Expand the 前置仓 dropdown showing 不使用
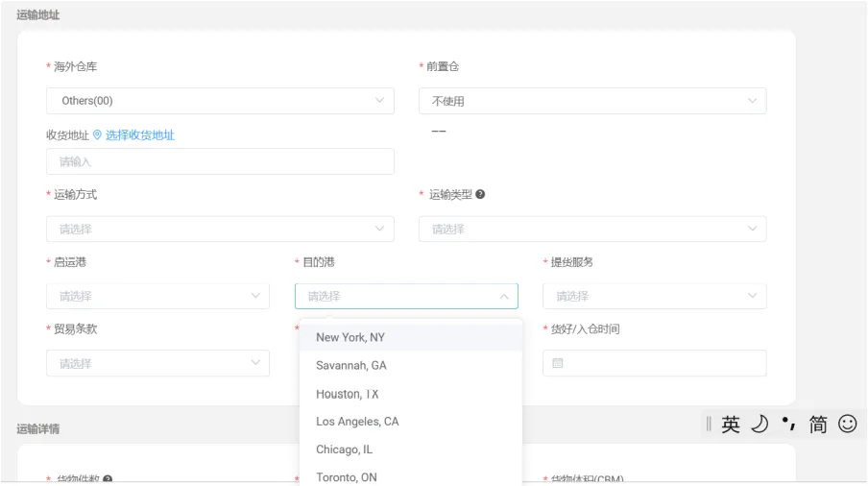The width and height of the screenshot is (868, 486). pyautogui.click(x=592, y=101)
